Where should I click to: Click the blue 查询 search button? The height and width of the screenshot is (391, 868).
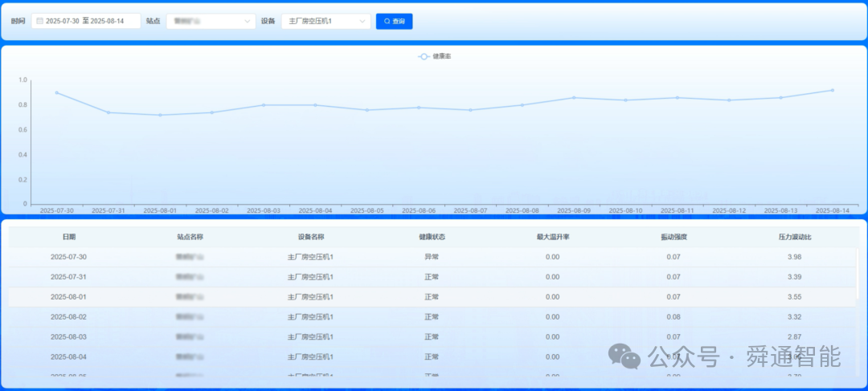[x=394, y=21]
